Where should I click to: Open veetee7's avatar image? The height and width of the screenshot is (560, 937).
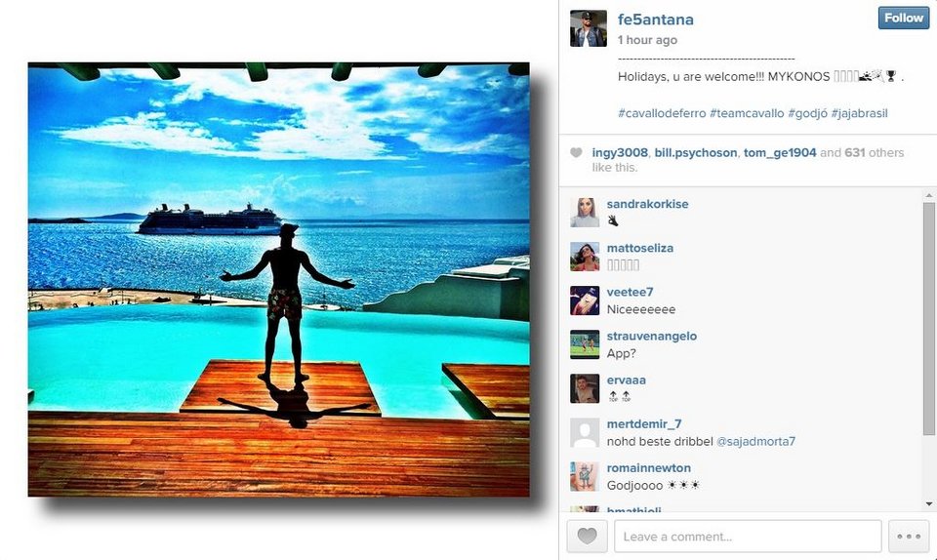coord(585,300)
